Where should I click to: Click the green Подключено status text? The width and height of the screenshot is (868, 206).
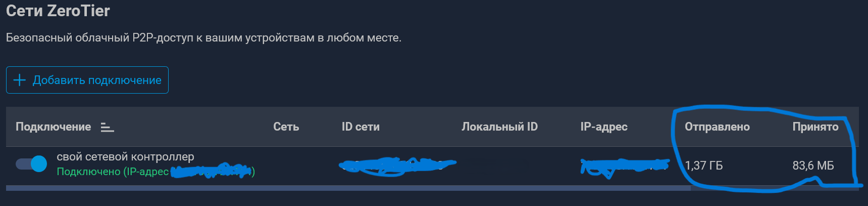point(88,172)
